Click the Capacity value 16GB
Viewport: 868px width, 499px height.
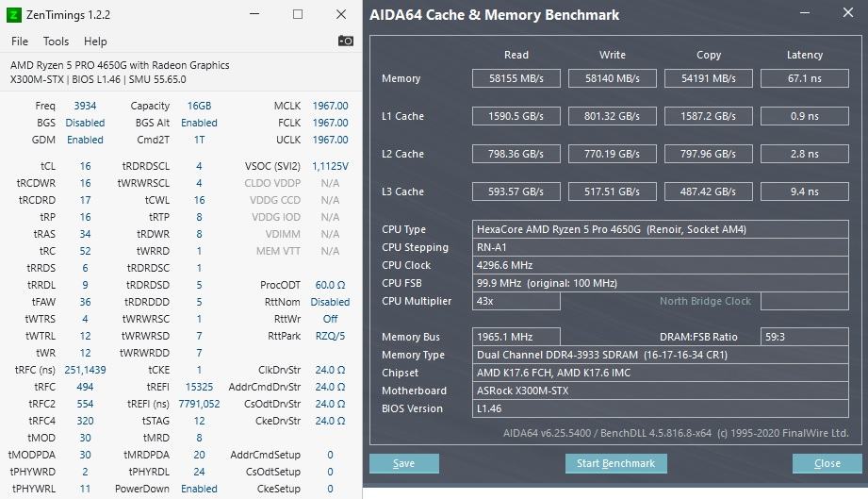click(199, 106)
